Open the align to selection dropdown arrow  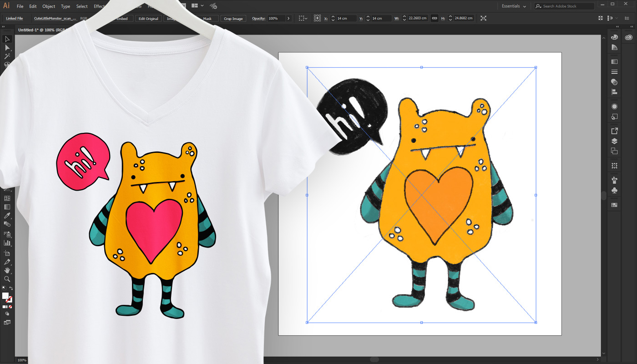(x=617, y=18)
